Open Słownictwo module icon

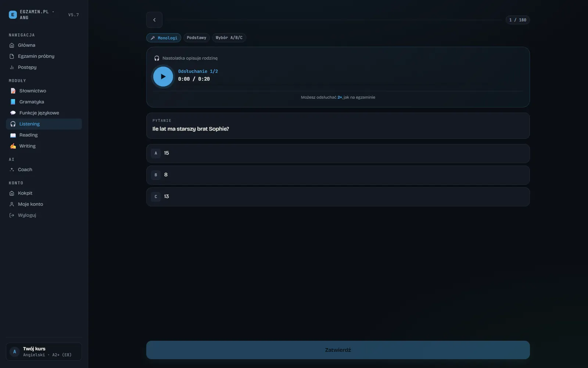[x=13, y=91]
